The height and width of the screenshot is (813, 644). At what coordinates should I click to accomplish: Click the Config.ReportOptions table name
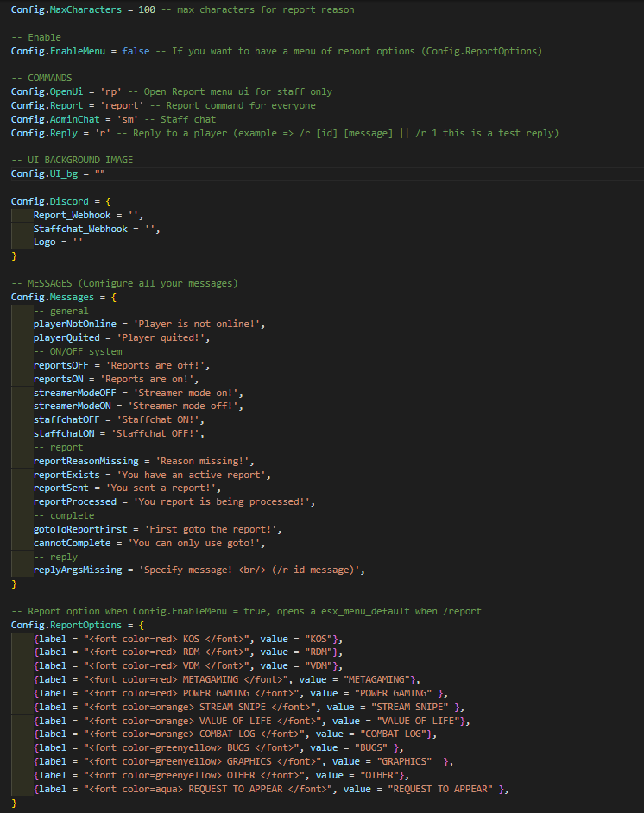[x=66, y=626]
